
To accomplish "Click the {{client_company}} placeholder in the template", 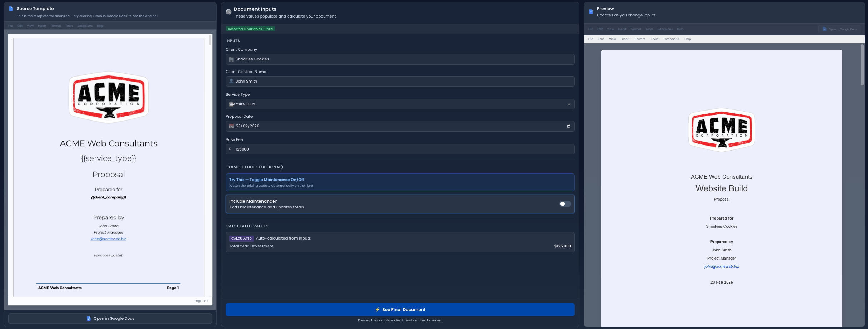I will 109,197.
